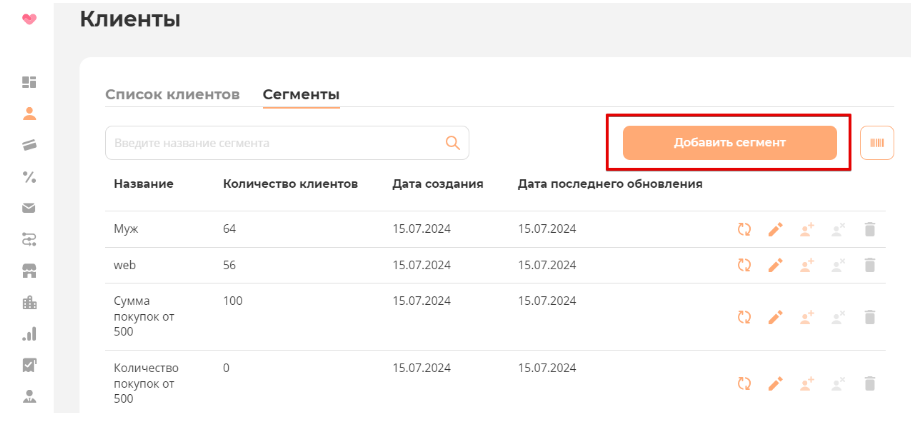Focus the segment name search field
Screen dimensions: 911x437
pos(275,143)
